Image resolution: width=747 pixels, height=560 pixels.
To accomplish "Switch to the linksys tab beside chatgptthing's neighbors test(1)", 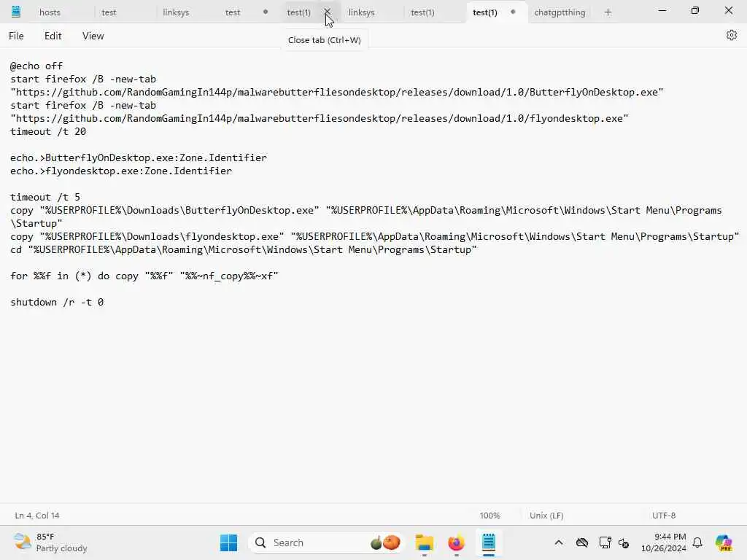I will coord(361,12).
